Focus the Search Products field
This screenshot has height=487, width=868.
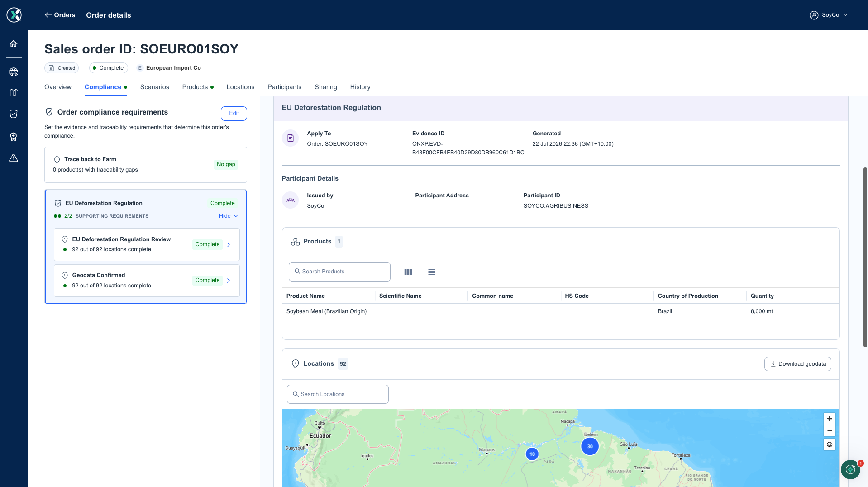pos(339,272)
